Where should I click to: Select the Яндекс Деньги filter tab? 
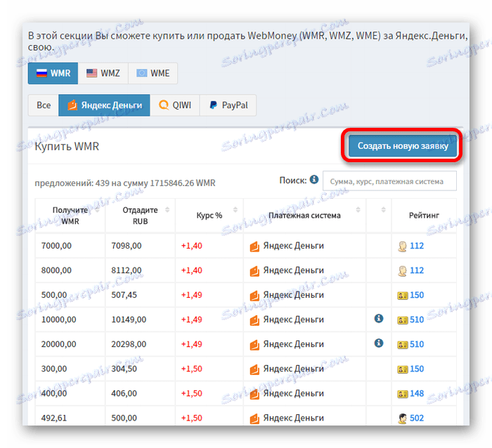[x=104, y=105]
